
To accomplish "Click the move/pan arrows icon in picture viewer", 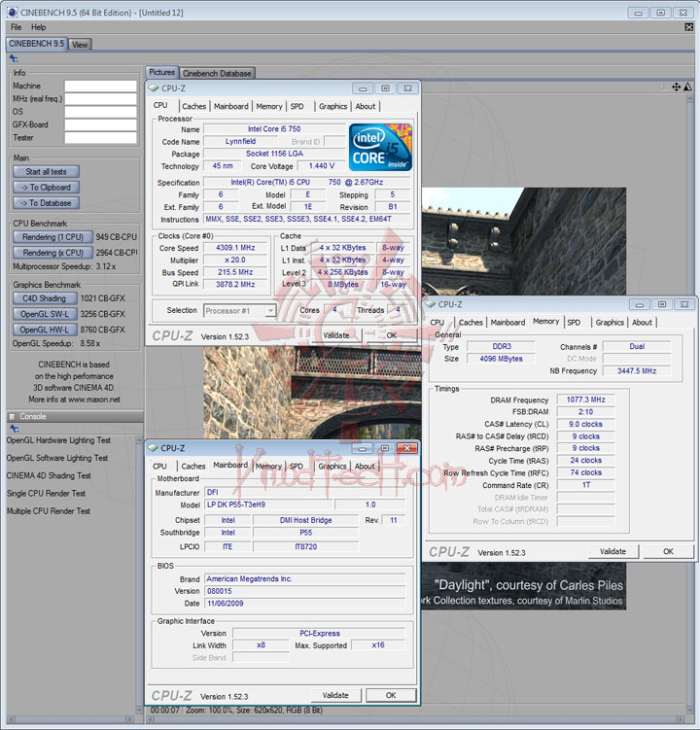I will click(677, 87).
